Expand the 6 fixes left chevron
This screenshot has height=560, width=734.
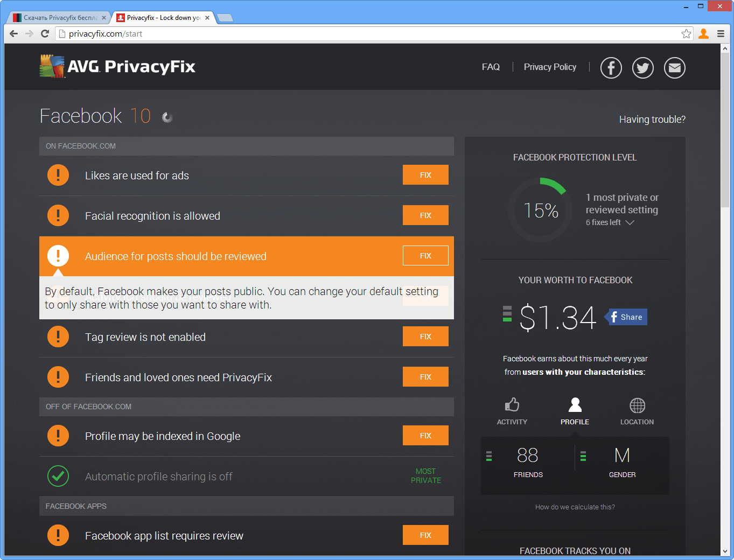[x=630, y=222]
